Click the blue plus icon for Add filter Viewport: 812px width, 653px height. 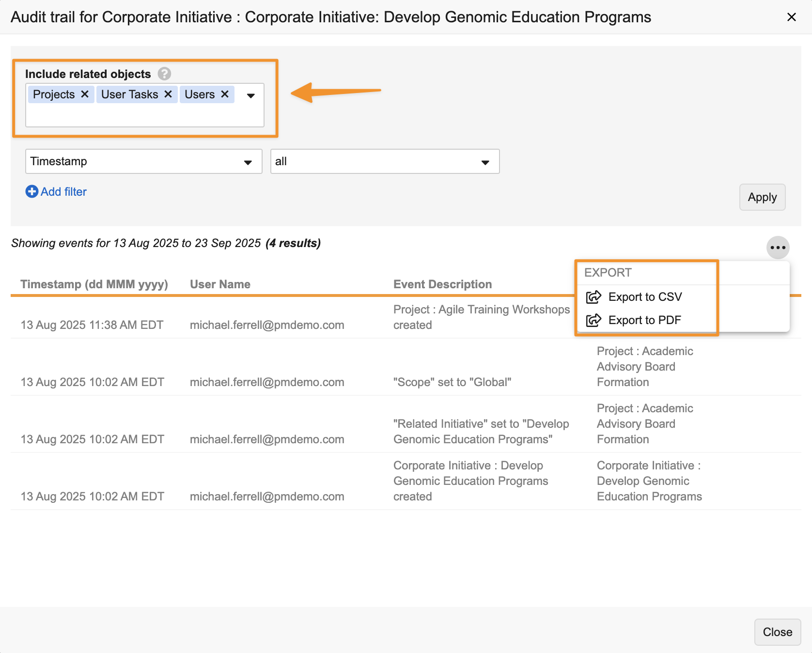pos(31,192)
